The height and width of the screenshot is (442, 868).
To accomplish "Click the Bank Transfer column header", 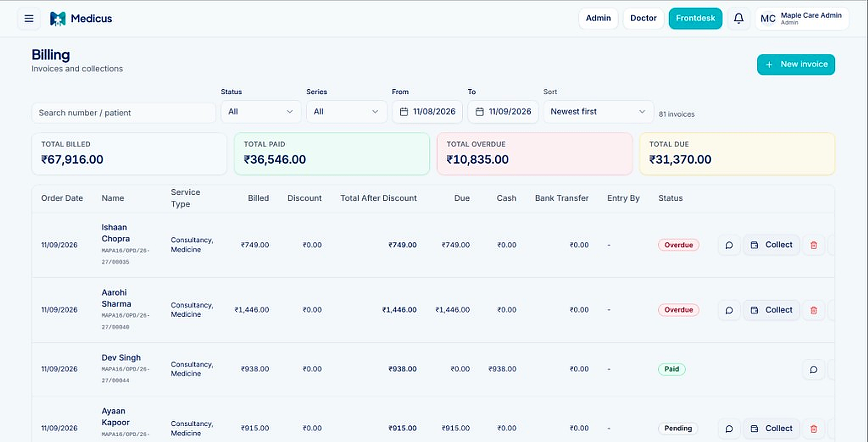I will click(562, 198).
